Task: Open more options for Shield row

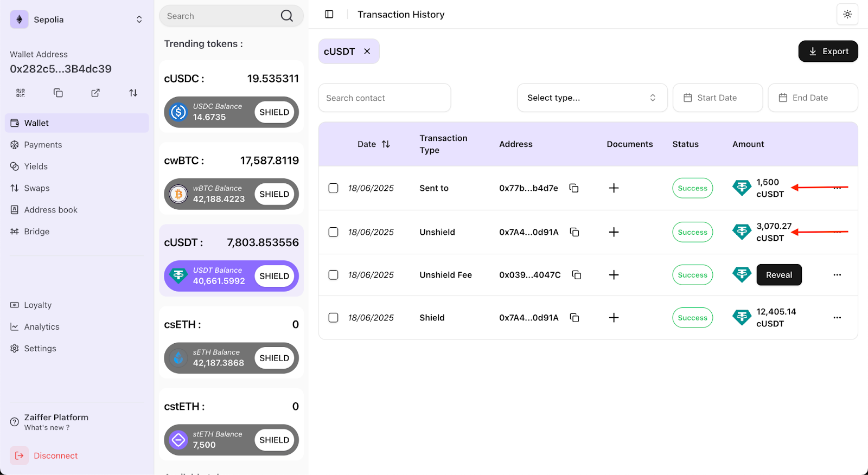Action: 837,318
